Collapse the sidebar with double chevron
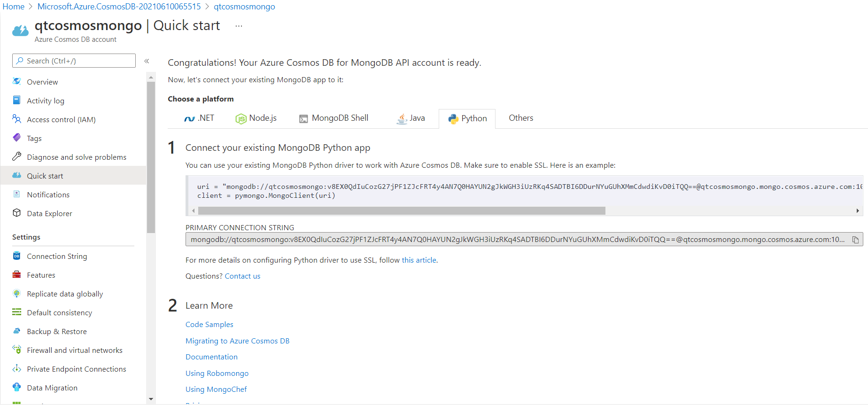 coord(147,61)
